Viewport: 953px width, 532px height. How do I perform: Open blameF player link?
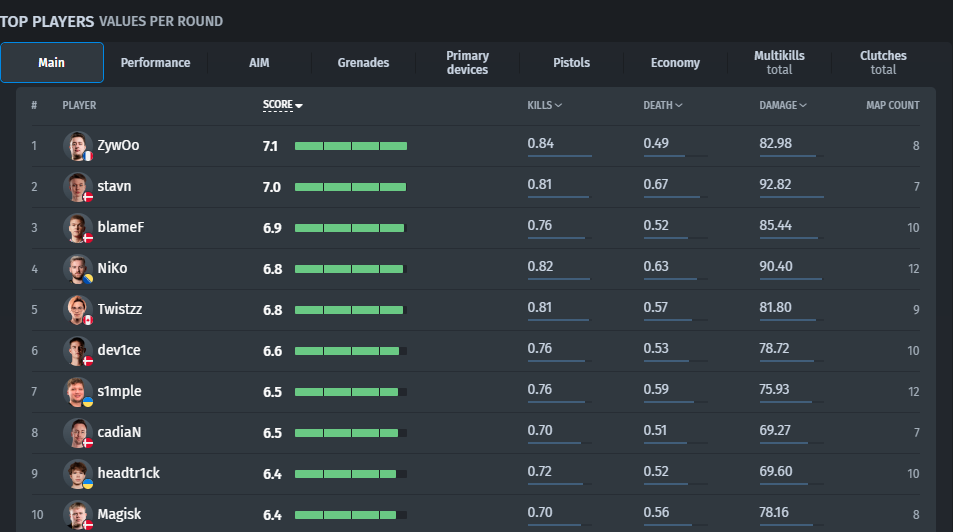(121, 227)
